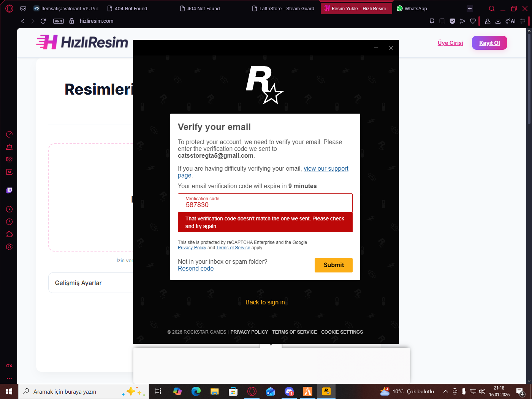Open COOKIE SETTINGS in the footer
532x399 pixels.
tap(342, 332)
